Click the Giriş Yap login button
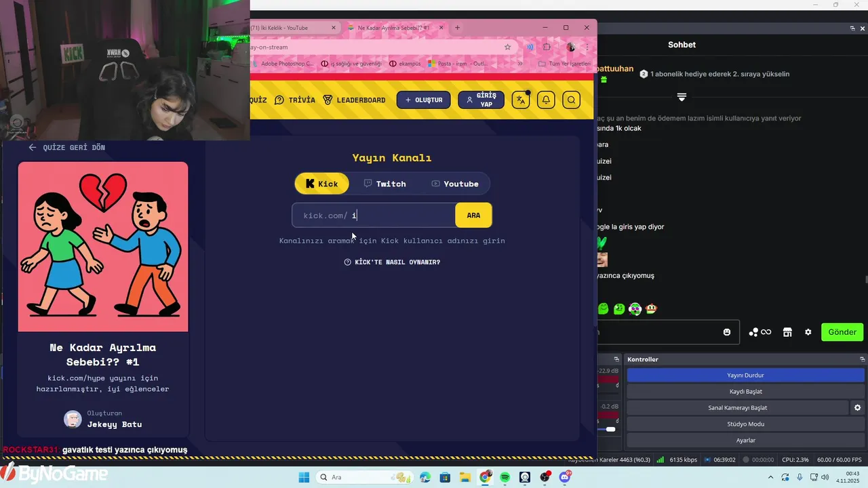The image size is (868, 488). click(481, 100)
